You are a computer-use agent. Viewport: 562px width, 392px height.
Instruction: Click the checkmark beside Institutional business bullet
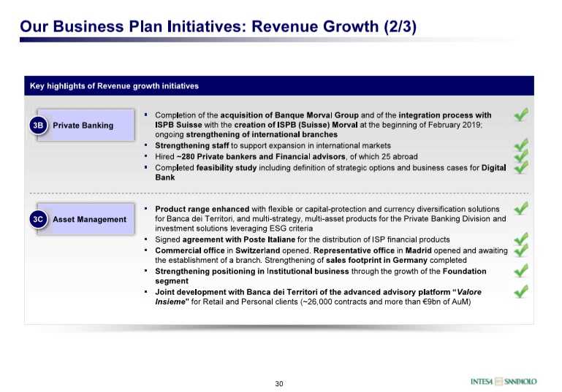pyautogui.click(x=521, y=271)
